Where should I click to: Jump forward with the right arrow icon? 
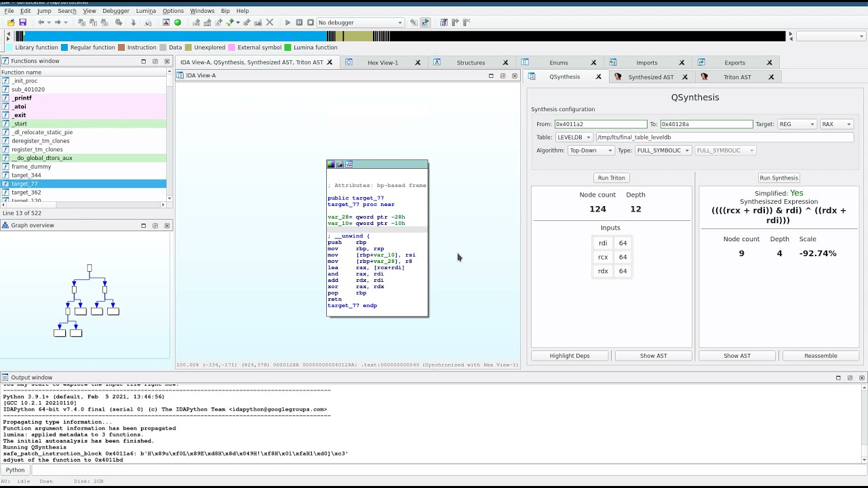58,22
